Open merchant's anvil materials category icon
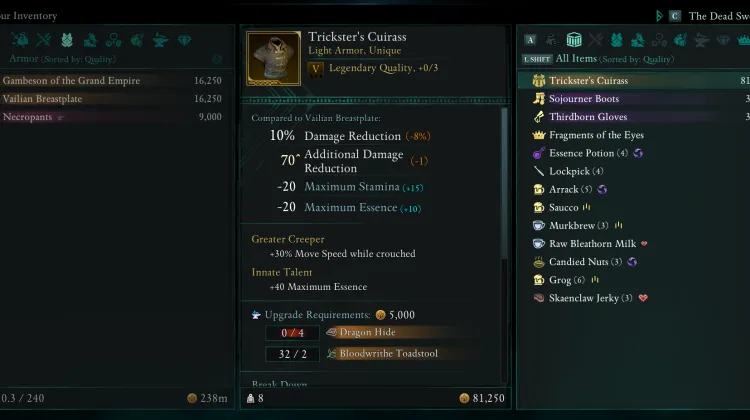This screenshot has height=420, width=750. (701, 40)
